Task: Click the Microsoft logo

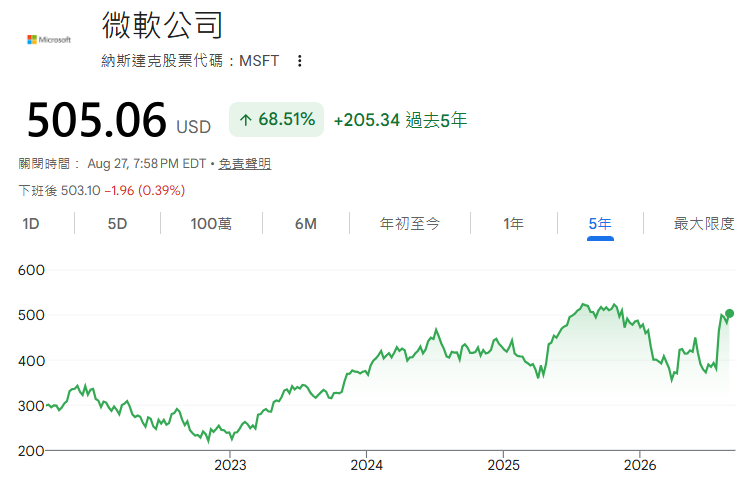Action: (49, 40)
